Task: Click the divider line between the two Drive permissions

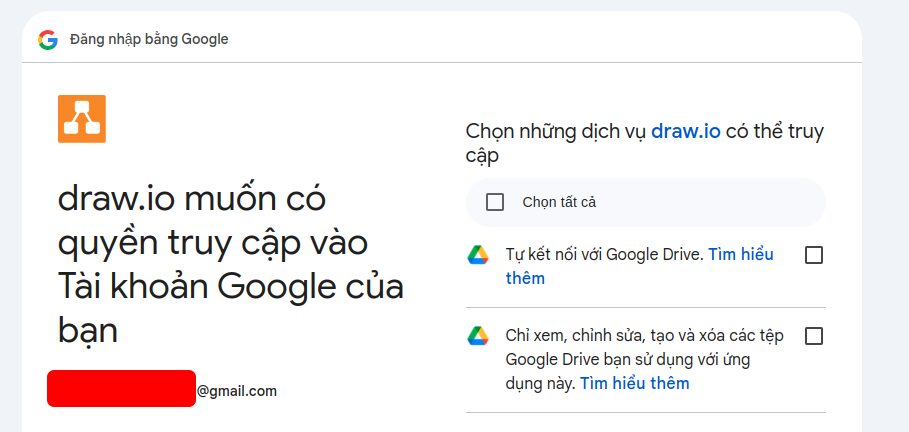Action: point(646,307)
